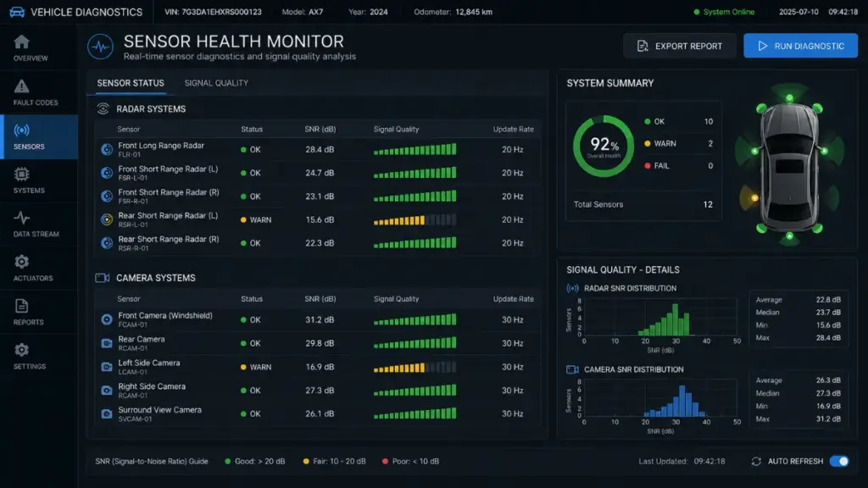Click the warning icon for Rear Short Range Radar (L)
Viewport: 868px width, 488px height.
(x=107, y=219)
